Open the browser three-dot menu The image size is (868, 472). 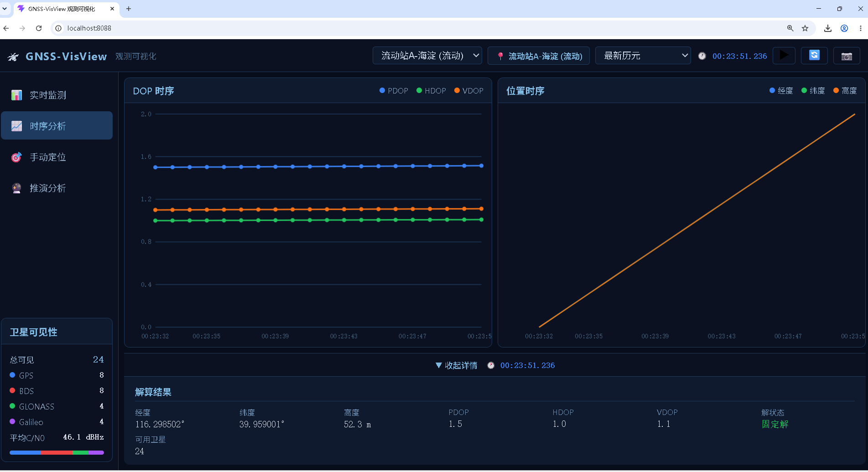click(860, 28)
